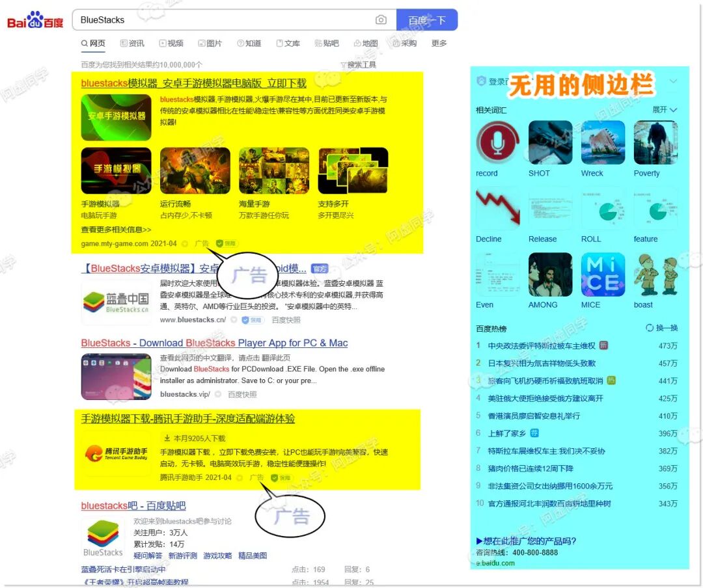
Task: Expand the 相关词汇 panel with 展开
Action: (665, 110)
